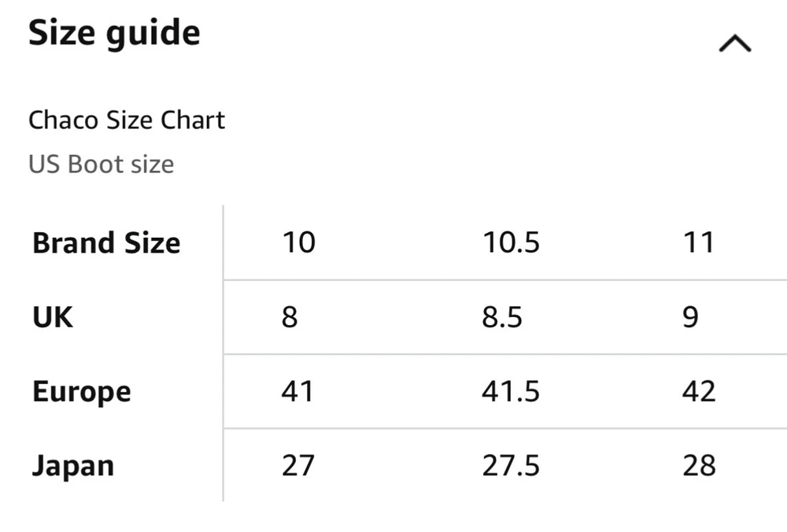Viewport: 787px width, 532px height.
Task: Select the UK row header
Action: (x=53, y=317)
